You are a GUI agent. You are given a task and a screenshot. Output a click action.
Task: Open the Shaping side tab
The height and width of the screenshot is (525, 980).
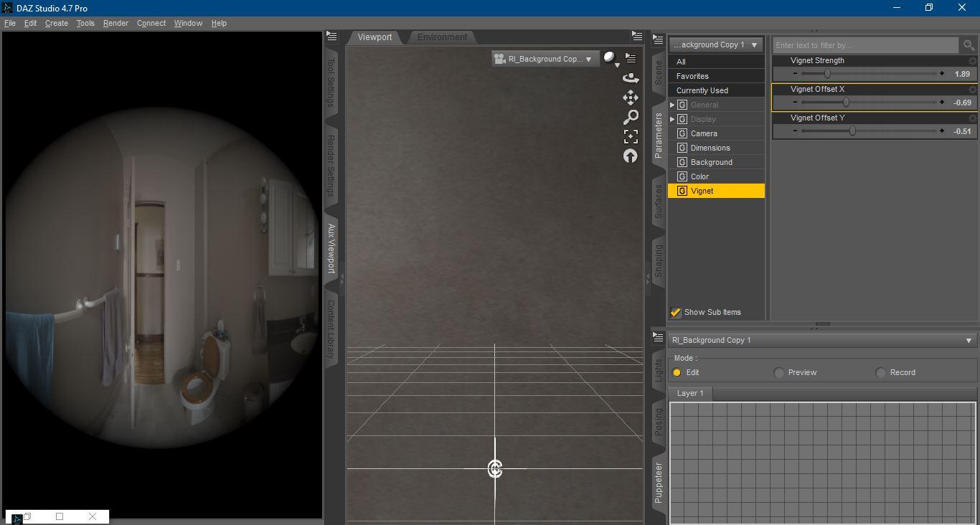pos(658,260)
